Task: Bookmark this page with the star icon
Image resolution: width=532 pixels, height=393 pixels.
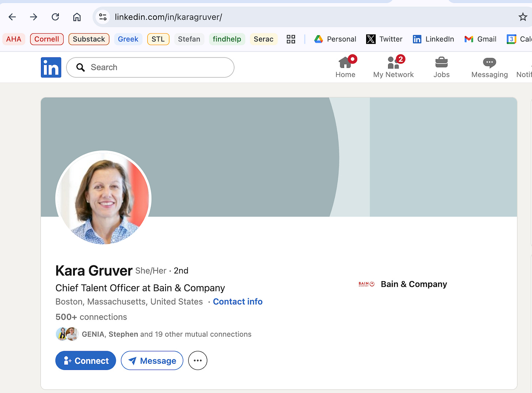Action: [x=523, y=17]
